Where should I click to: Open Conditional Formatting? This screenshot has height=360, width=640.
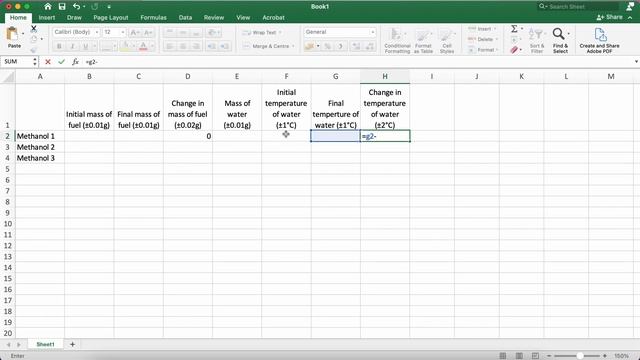(x=397, y=40)
